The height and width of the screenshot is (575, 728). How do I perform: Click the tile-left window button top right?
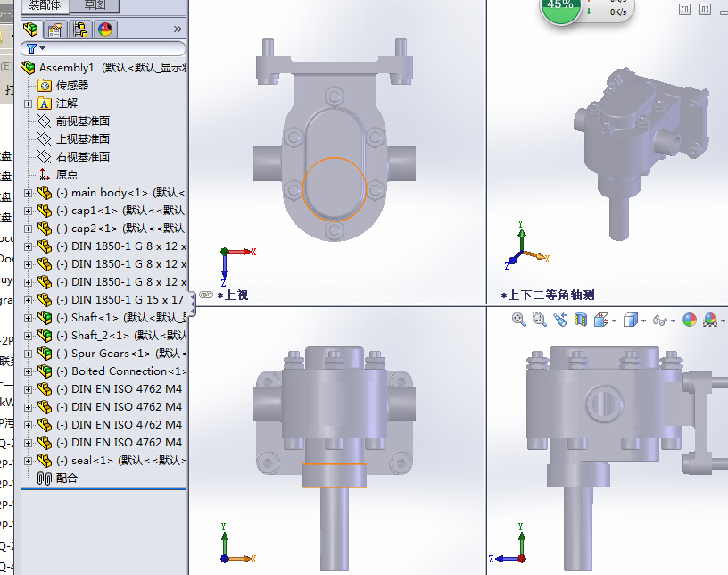(x=684, y=9)
